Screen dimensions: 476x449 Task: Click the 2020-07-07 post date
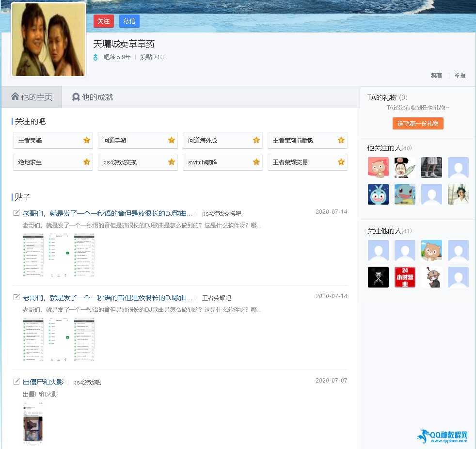pyautogui.click(x=331, y=381)
